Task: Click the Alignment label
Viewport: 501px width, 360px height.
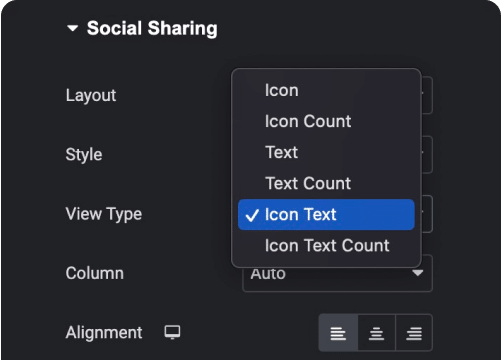Action: point(104,333)
